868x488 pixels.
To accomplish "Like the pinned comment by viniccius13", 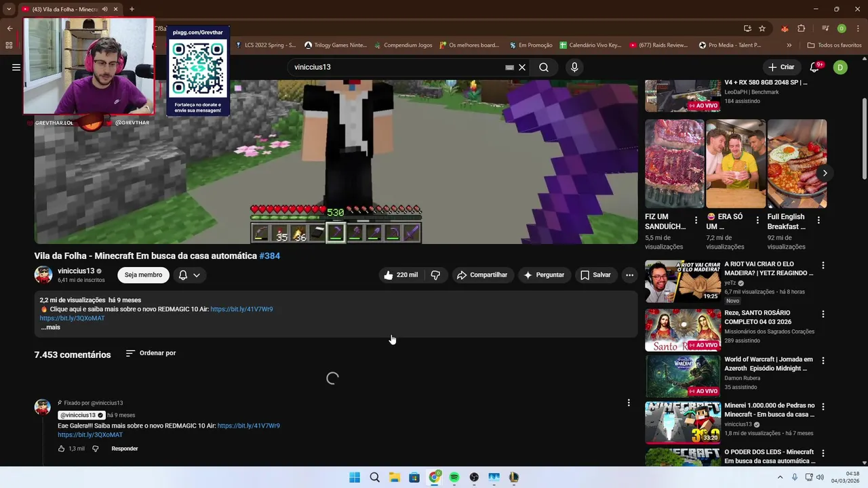I will [62, 449].
